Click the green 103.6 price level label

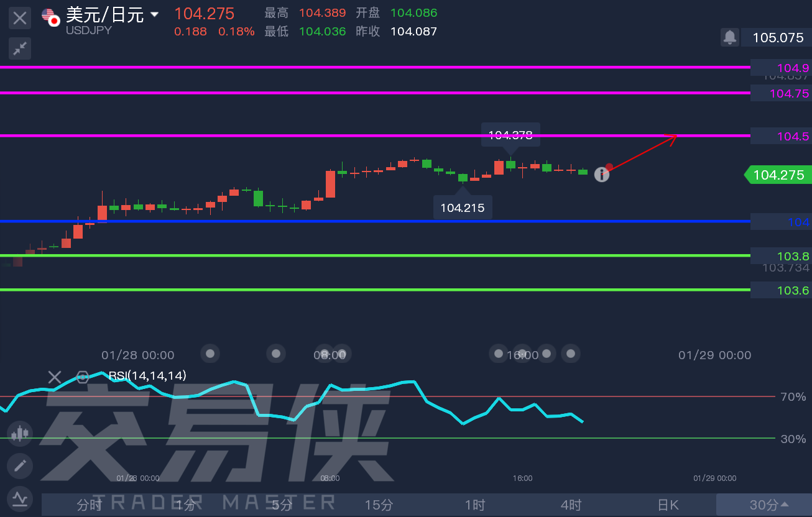[x=780, y=290]
